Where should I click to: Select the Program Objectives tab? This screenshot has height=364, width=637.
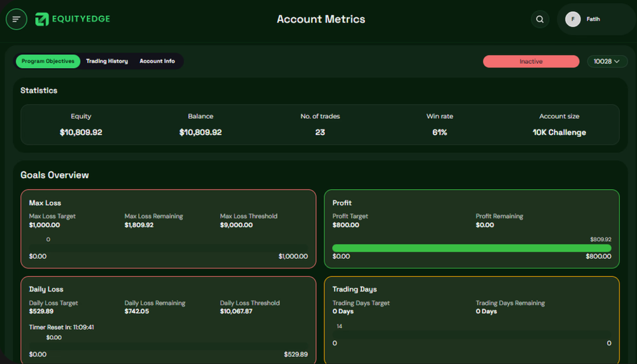(x=48, y=61)
